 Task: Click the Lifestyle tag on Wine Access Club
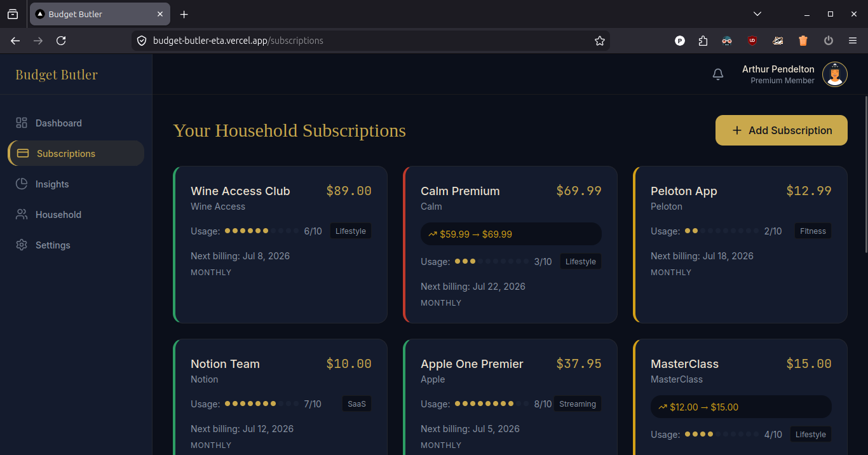click(351, 231)
